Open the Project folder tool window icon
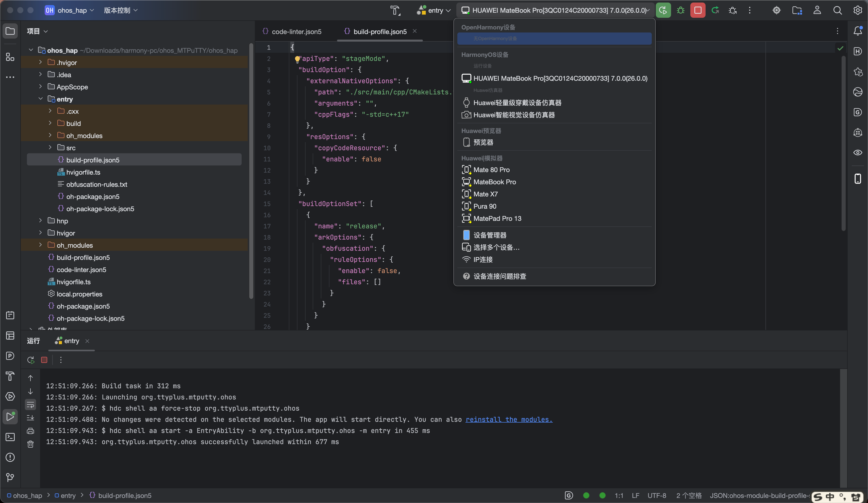This screenshot has height=503, width=868. point(10,31)
